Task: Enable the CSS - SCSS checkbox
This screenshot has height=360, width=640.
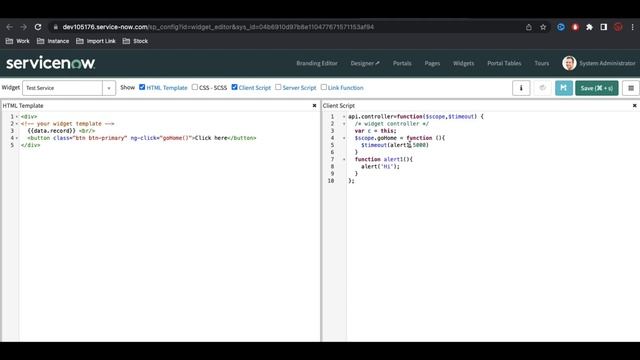Action: [x=195, y=87]
